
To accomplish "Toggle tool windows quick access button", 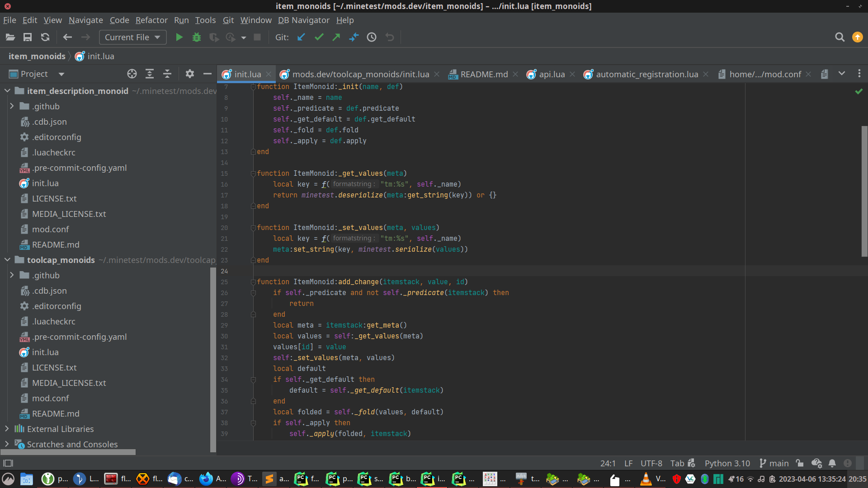I will pos(8,463).
